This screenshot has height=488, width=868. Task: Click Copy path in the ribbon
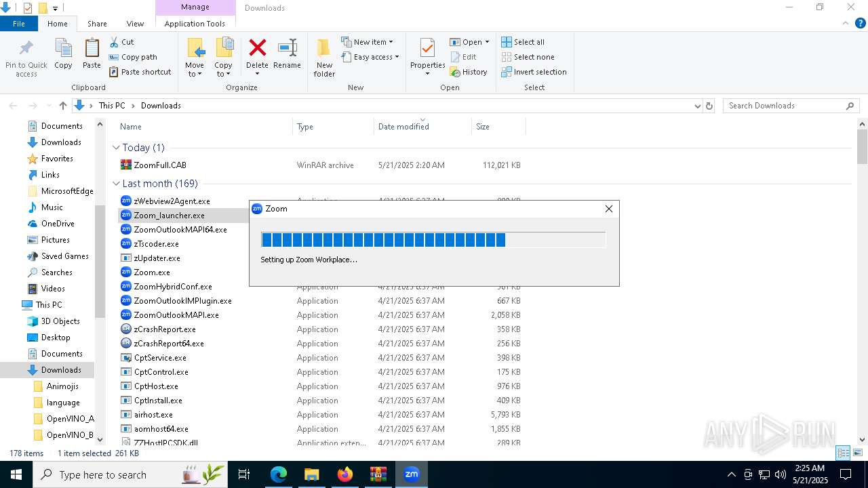[x=133, y=57]
